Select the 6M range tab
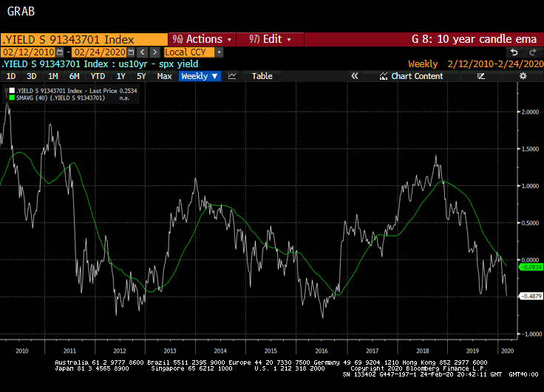The width and height of the screenshot is (544, 392). coord(74,76)
